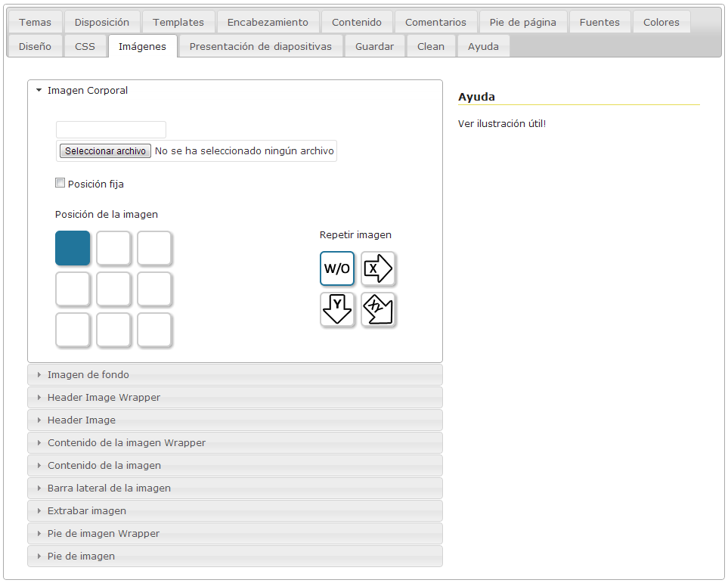Expand the Pie de imagen section
Image resolution: width=728 pixels, height=583 pixels.
click(235, 557)
